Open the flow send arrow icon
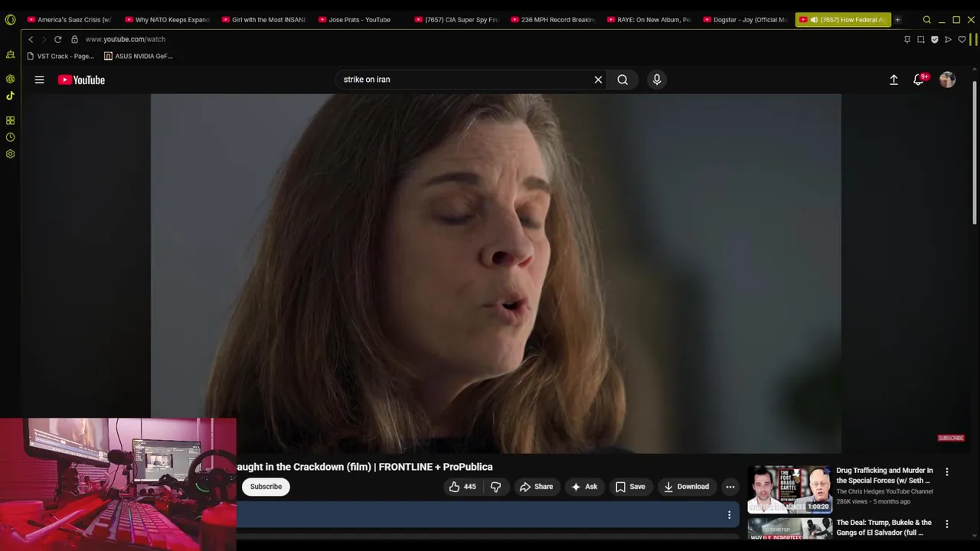This screenshot has height=551, width=980. coord(948,39)
